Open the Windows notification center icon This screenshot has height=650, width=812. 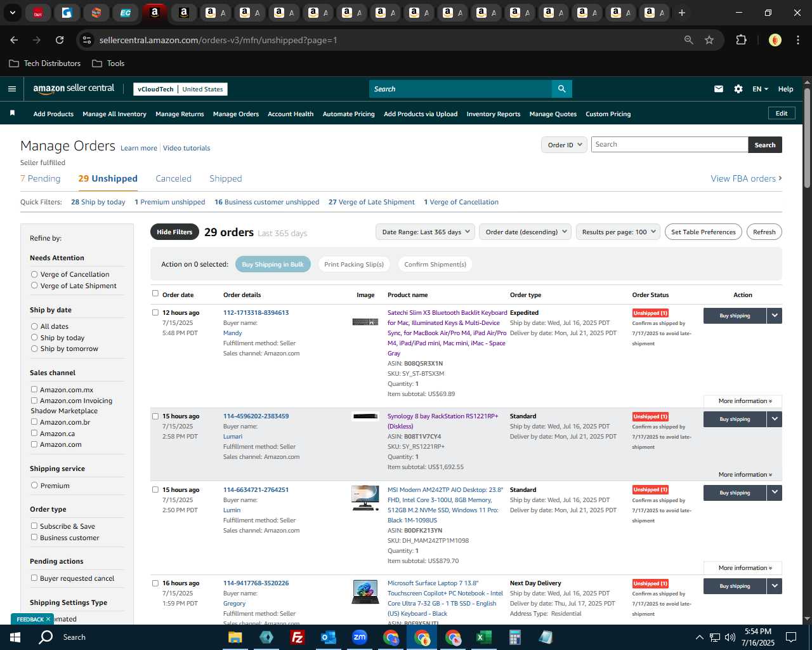click(x=791, y=637)
